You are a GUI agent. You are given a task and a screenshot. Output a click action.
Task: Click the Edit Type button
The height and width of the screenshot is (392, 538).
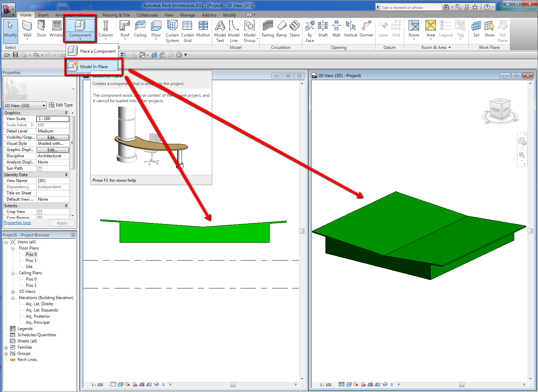point(61,105)
